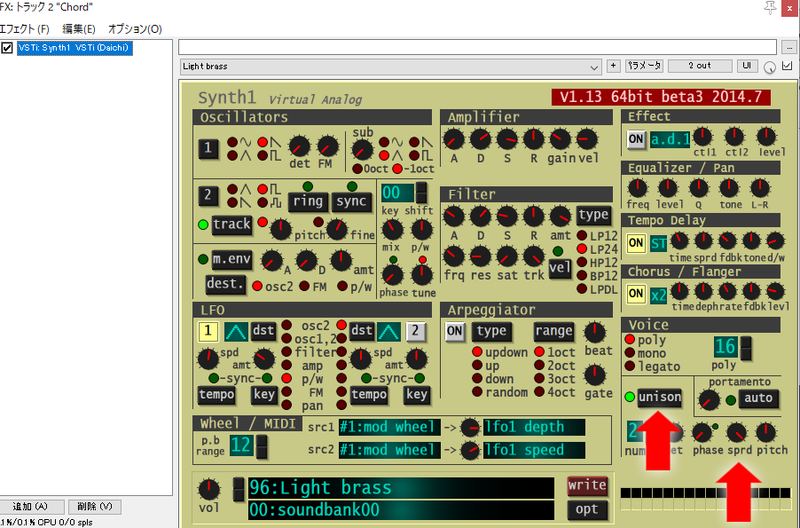Viewport: 800px width, 528px height.
Task: Toggle the Chorus / Flanger ON button
Action: (x=636, y=294)
